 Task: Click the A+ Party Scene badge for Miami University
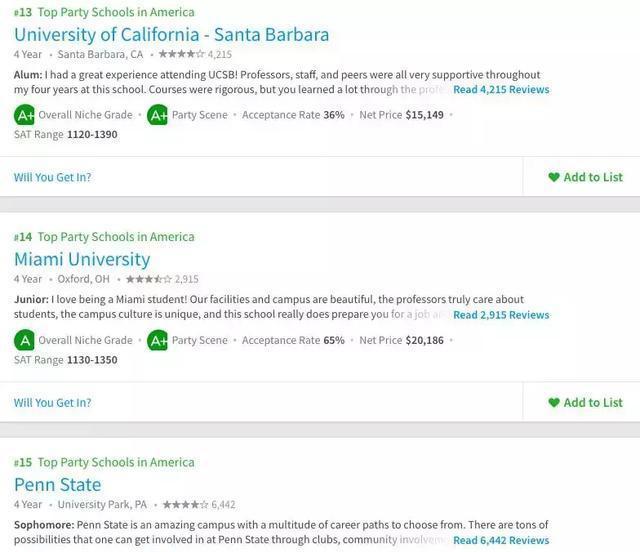click(158, 340)
